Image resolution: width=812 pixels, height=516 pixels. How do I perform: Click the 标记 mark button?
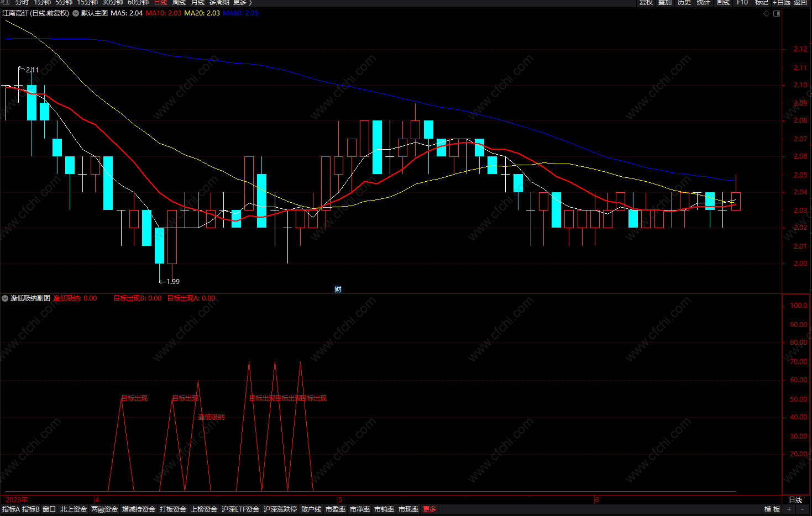(x=762, y=3)
